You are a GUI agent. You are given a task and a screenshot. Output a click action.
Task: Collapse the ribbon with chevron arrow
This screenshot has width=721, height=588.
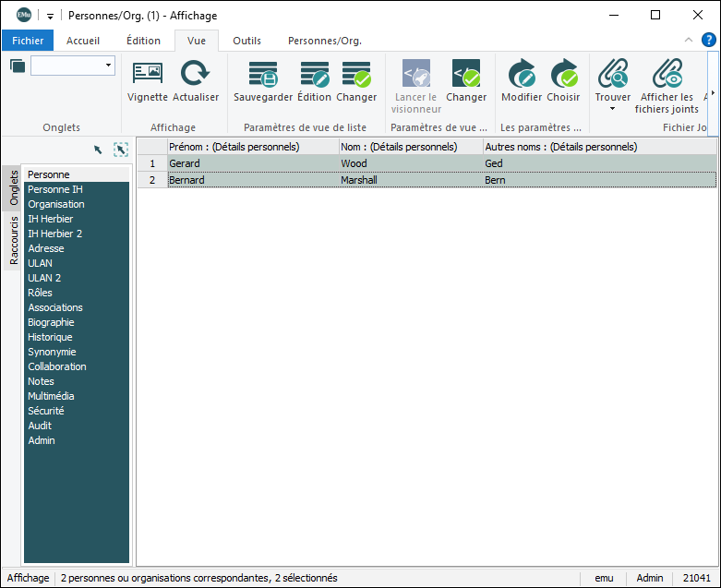[x=689, y=40]
